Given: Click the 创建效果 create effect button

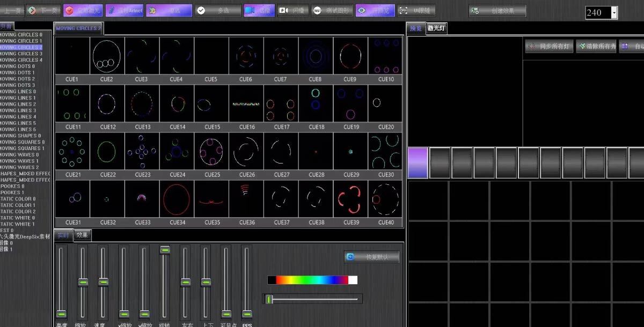Looking at the screenshot, I should pyautogui.click(x=497, y=11).
